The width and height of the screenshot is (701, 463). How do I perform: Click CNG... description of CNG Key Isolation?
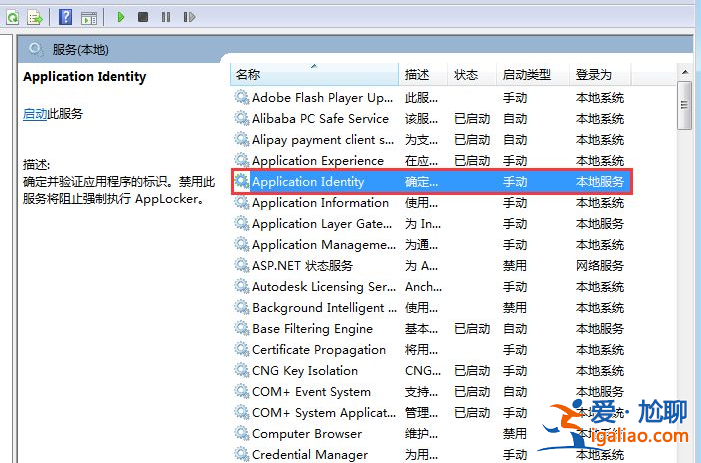coord(423,370)
